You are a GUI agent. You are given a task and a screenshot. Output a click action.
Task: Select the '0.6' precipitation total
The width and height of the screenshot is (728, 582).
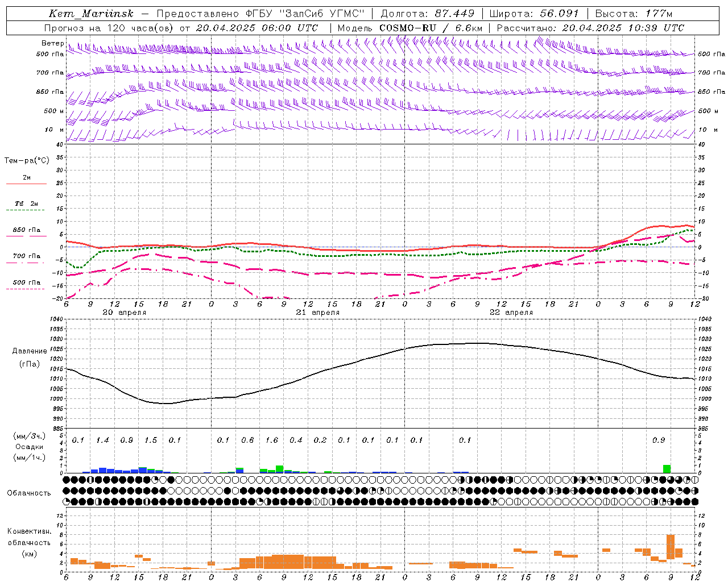click(x=247, y=440)
